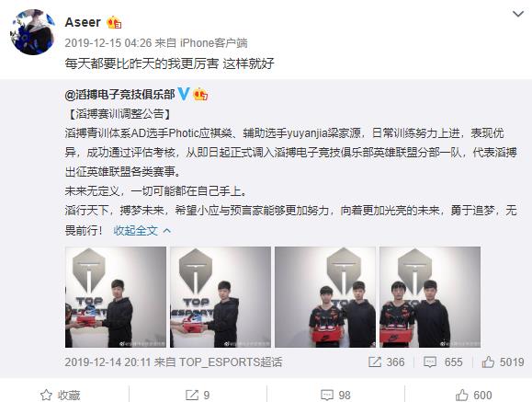Like the original post with 5019 likes
The image size is (532, 402).
[503, 362]
